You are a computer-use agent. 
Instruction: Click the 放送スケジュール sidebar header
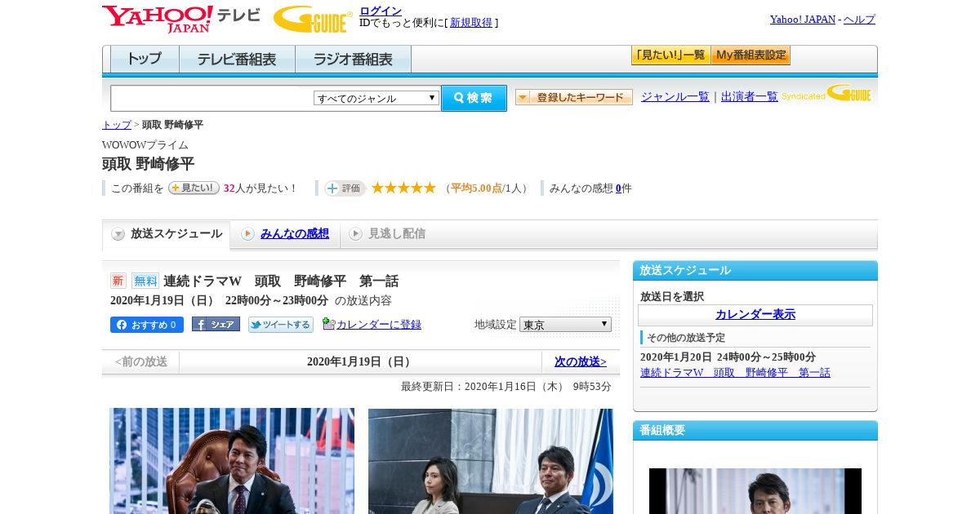tap(755, 271)
